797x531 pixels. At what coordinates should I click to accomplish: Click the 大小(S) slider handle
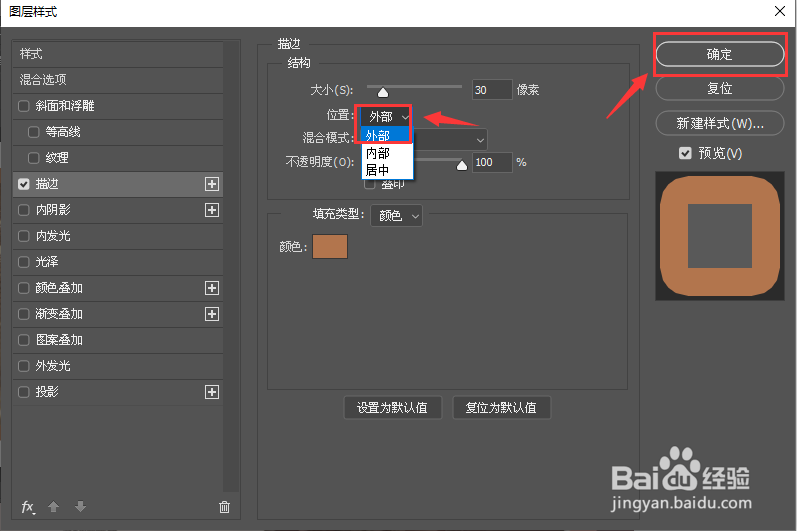[x=383, y=92]
